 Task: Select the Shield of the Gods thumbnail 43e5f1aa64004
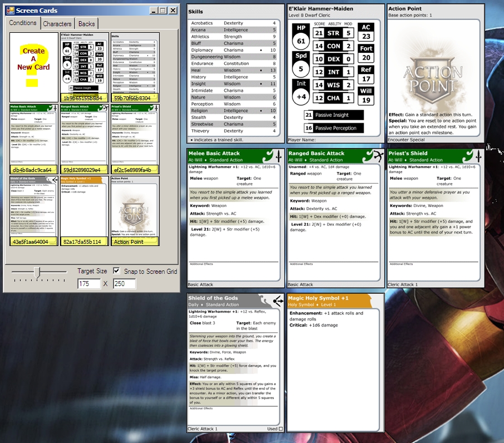tap(34, 211)
